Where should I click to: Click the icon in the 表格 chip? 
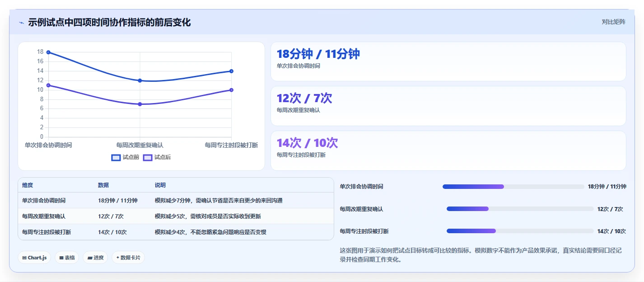click(x=61, y=258)
